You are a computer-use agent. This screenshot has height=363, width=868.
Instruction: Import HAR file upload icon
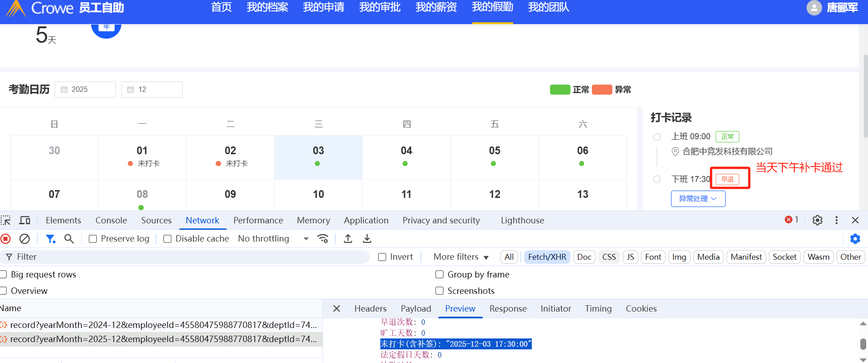tap(348, 239)
